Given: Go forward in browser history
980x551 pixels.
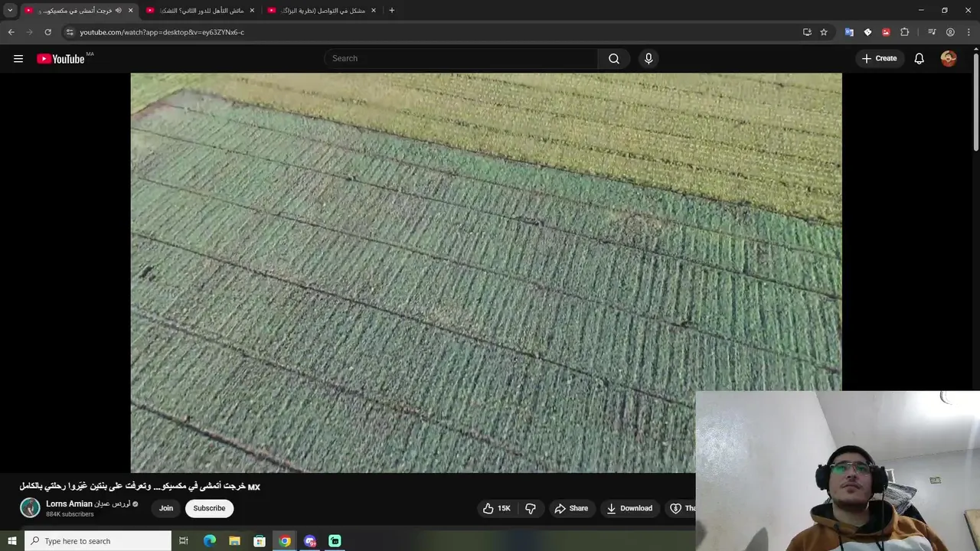Looking at the screenshot, I should point(30,32).
